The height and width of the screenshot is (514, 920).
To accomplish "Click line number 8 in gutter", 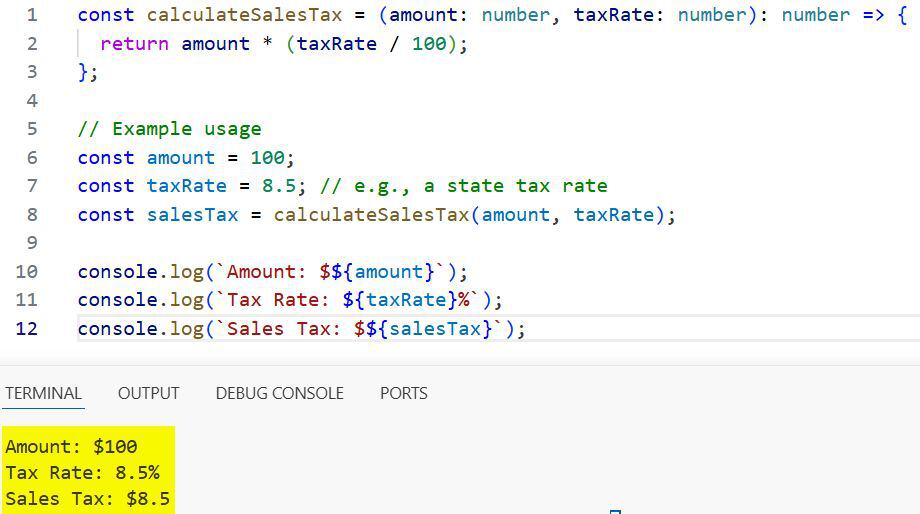I will tap(32, 214).
